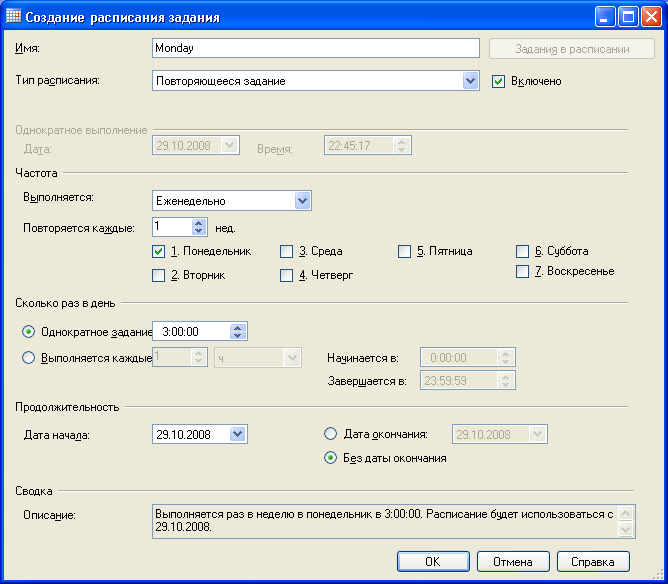Select 'Выполняется каждые' radio option
This screenshot has width=668, height=584.
(x=29, y=357)
